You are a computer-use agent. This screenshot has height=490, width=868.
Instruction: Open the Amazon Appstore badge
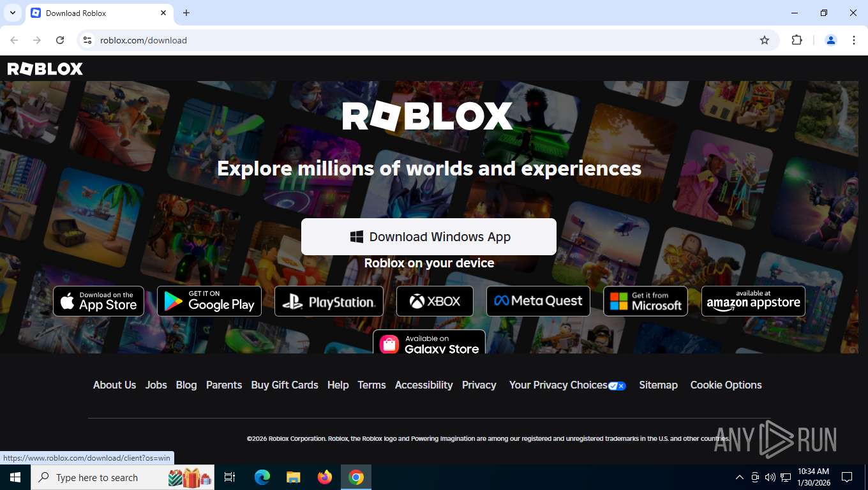click(x=753, y=301)
